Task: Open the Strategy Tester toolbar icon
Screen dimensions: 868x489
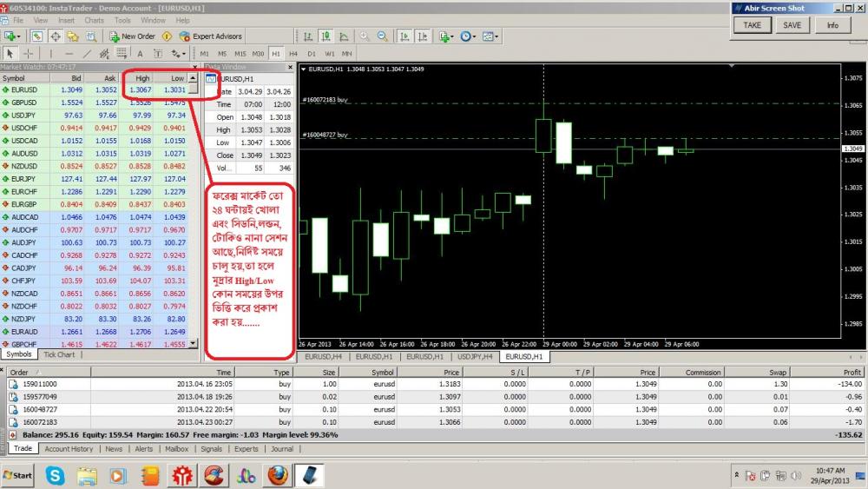Action: point(91,36)
